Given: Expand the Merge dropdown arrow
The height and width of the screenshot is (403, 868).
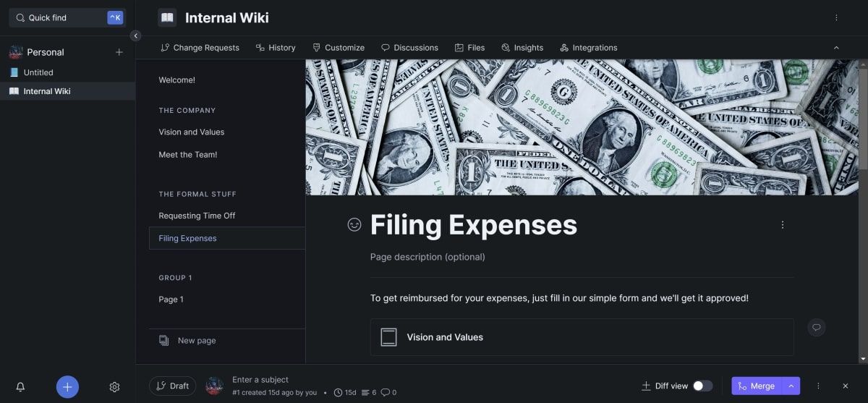Looking at the screenshot, I should 791,386.
